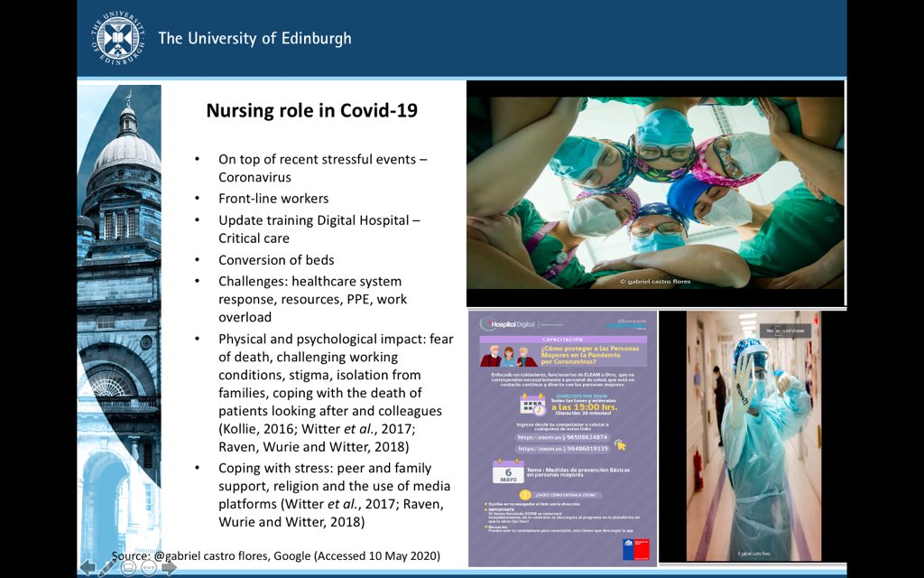Select the Hospital Digital training flyer image

tap(563, 438)
